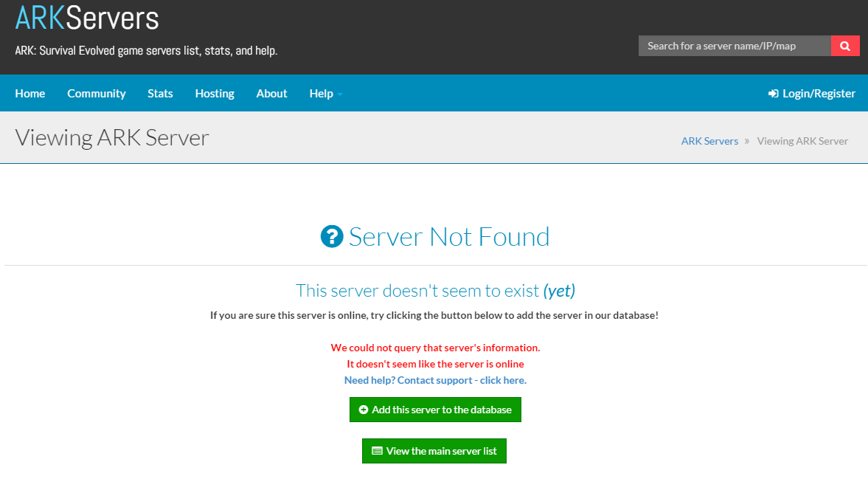
Task: Click the Login/Register link
Action: coord(811,94)
